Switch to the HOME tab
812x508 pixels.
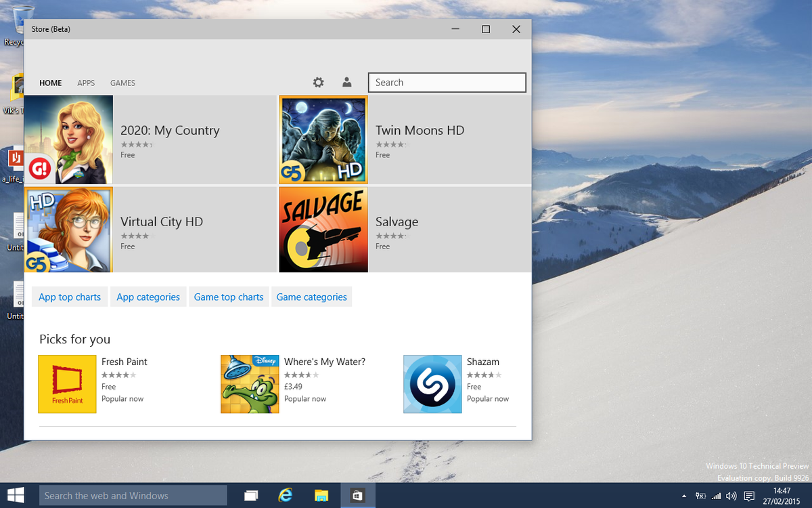click(x=51, y=83)
